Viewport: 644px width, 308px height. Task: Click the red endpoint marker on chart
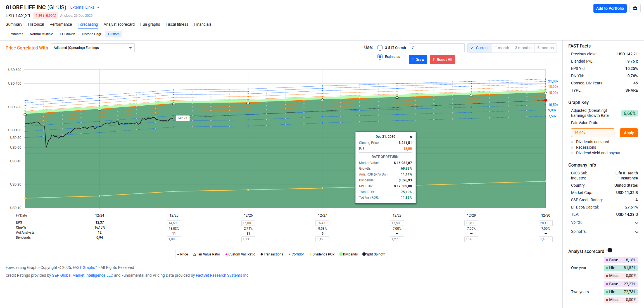545,100
